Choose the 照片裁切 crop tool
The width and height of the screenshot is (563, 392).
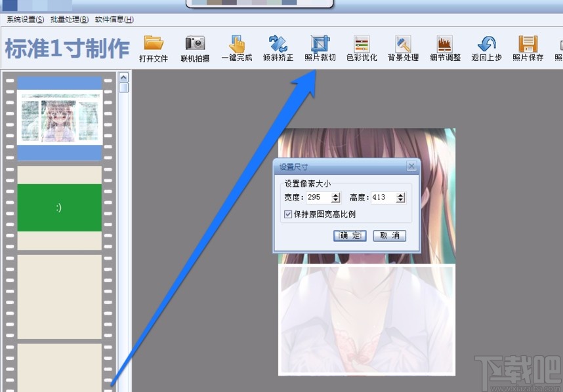click(320, 48)
